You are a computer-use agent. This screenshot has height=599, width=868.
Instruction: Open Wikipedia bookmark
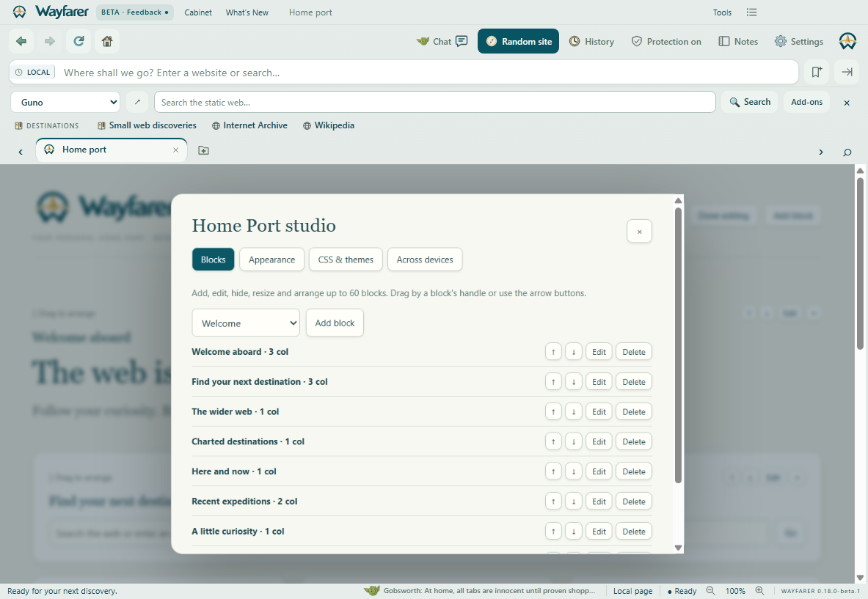point(329,125)
